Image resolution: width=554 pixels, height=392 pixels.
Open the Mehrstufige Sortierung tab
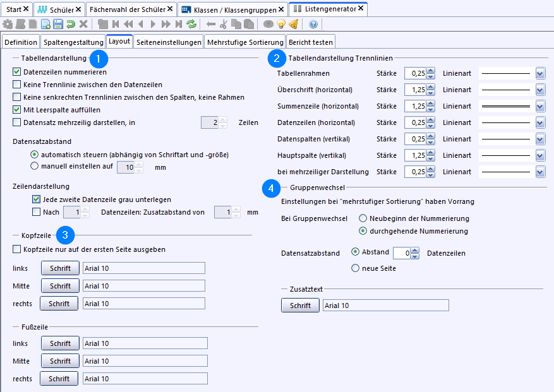(x=245, y=42)
